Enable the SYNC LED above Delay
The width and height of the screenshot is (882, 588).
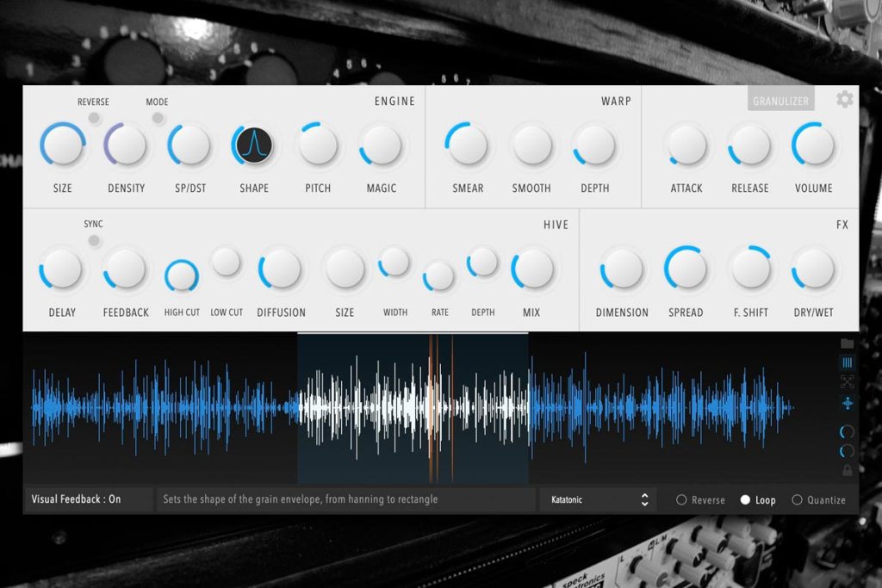coord(94,241)
